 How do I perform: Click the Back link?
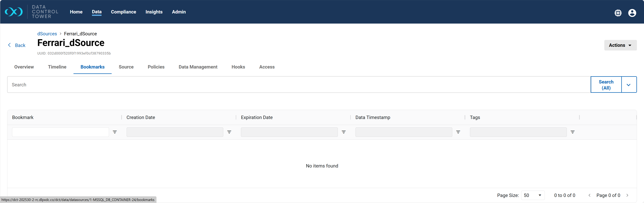pyautogui.click(x=17, y=45)
